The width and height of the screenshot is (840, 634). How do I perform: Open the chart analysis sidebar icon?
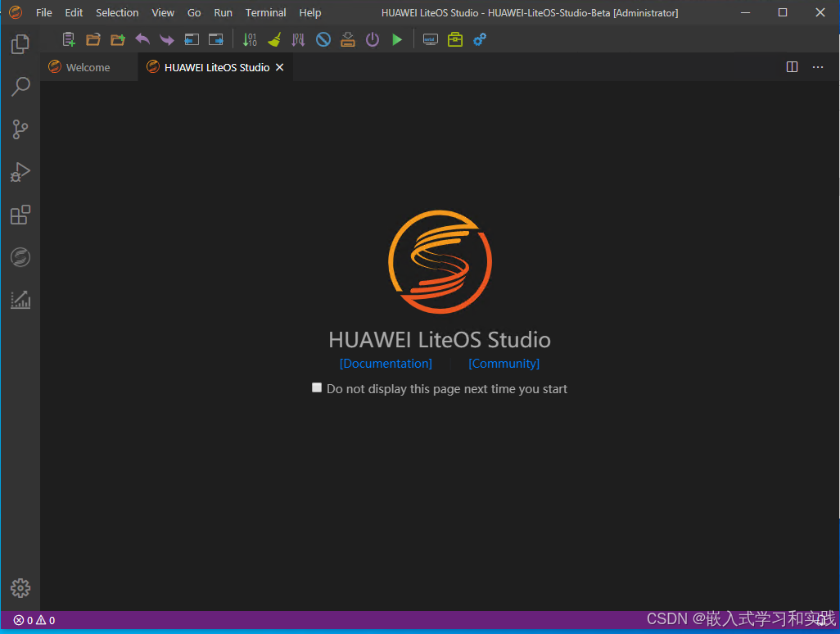click(20, 300)
